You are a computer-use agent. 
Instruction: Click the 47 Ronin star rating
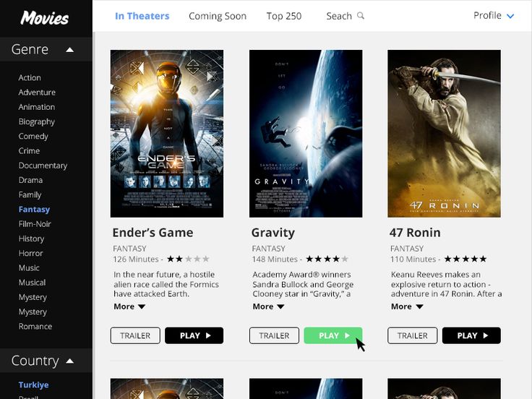(465, 259)
